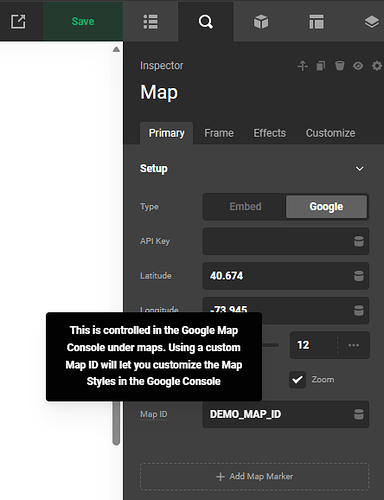Click the API Key label
Image resolution: width=384 pixels, height=500 pixels.
[x=155, y=241]
